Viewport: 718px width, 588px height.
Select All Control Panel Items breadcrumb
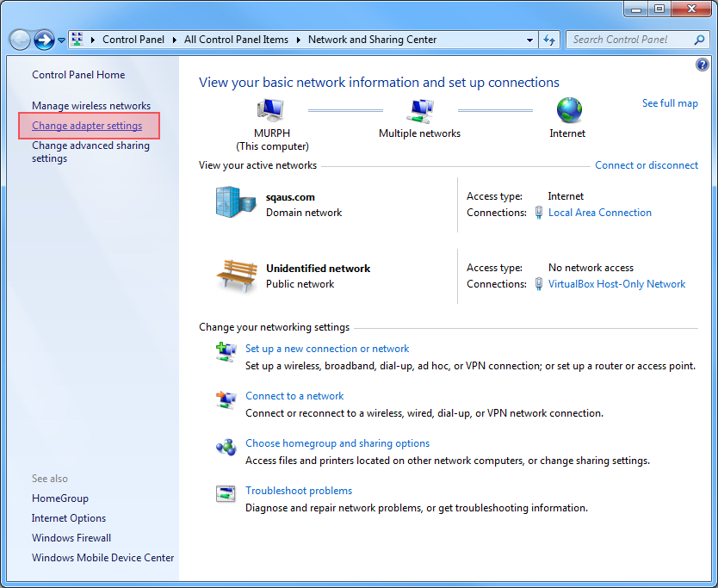point(236,40)
